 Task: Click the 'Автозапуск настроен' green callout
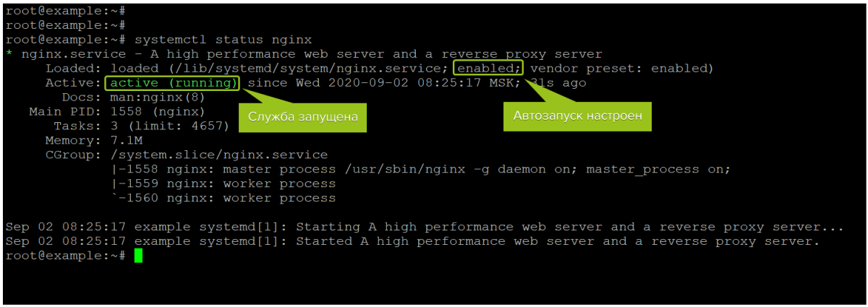pos(577,116)
